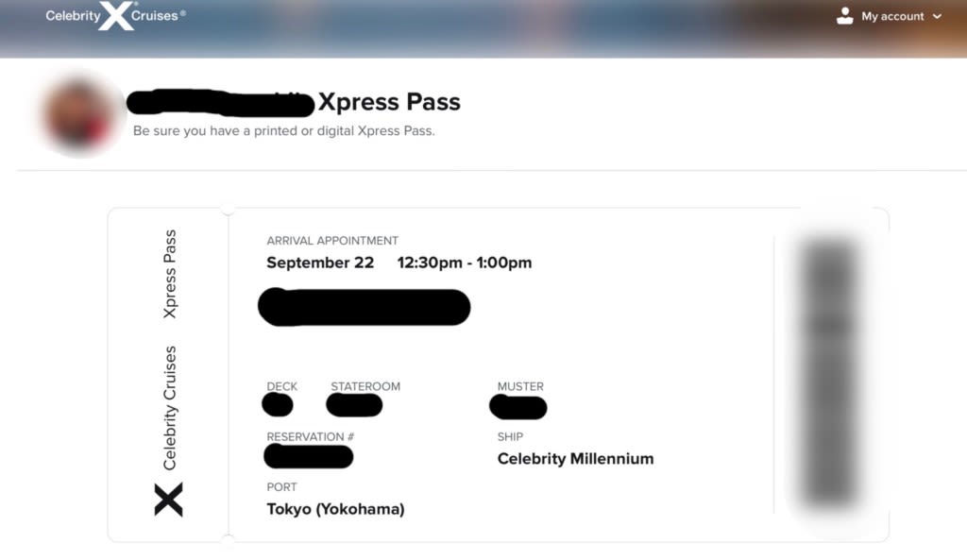Screen dimensions: 967x560
Task: Click the vertical Celebrity Cruises stub text
Action: coord(170,408)
